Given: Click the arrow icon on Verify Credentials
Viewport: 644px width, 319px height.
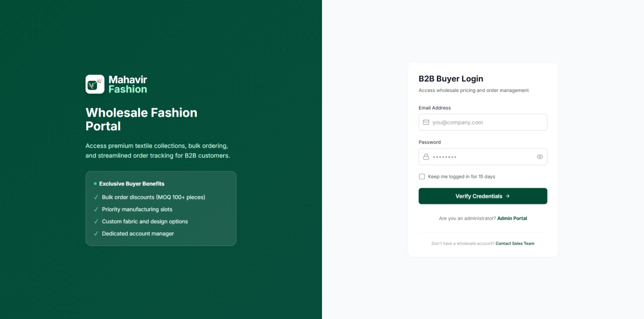Looking at the screenshot, I should [x=508, y=196].
